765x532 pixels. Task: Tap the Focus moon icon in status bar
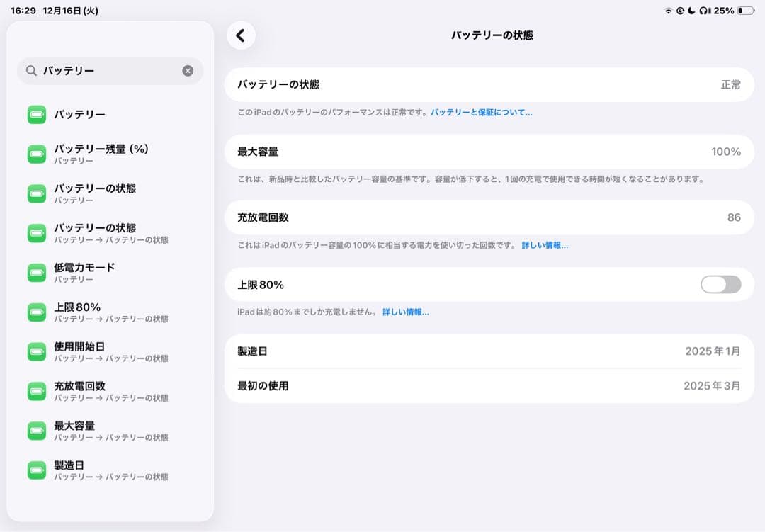(x=691, y=10)
